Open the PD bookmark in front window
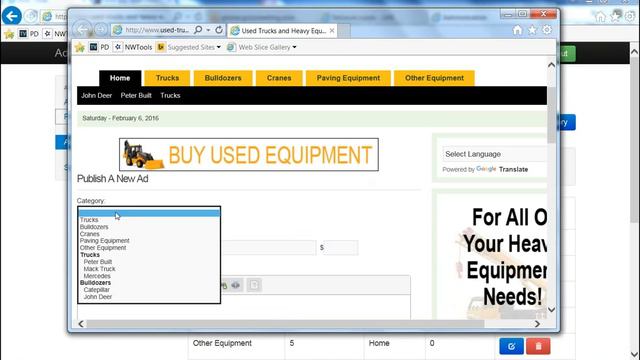 [100, 47]
